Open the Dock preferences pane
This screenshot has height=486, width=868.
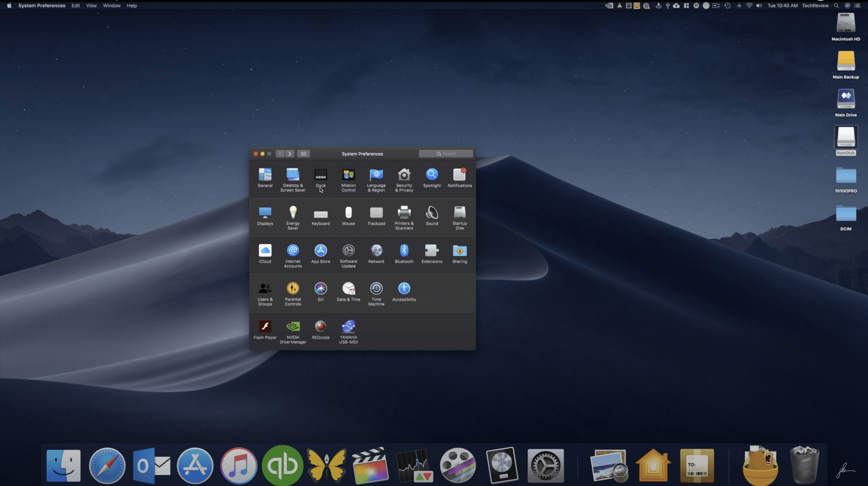click(320, 176)
